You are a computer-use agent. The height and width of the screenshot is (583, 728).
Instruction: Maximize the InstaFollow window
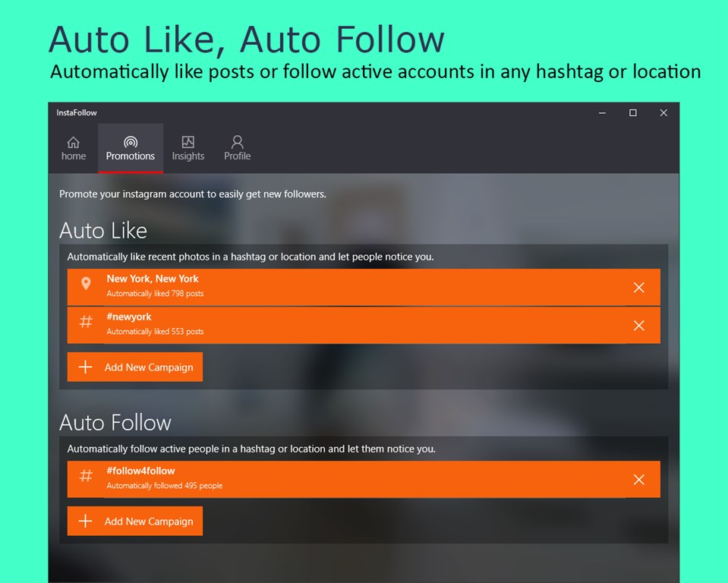click(x=632, y=113)
